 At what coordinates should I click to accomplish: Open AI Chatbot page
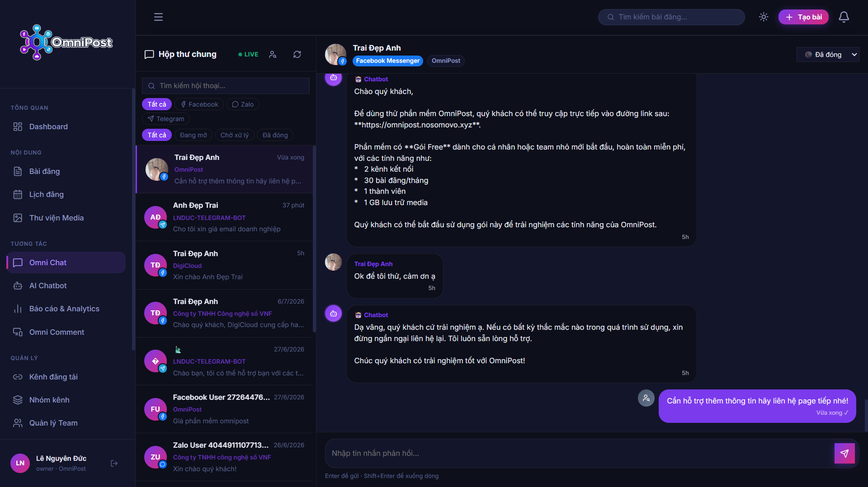coord(66,286)
